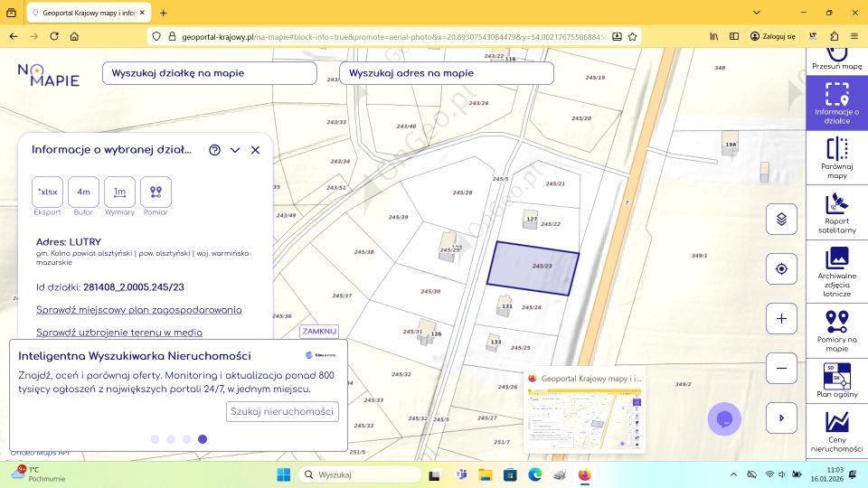Open the Plan ogólny tool

tap(836, 380)
